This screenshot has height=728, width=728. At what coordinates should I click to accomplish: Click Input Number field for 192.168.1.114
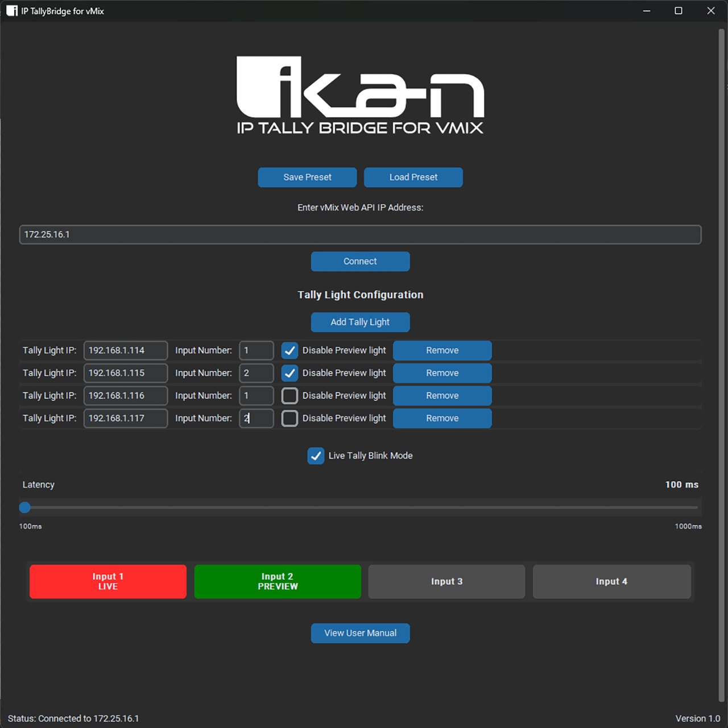[257, 350]
